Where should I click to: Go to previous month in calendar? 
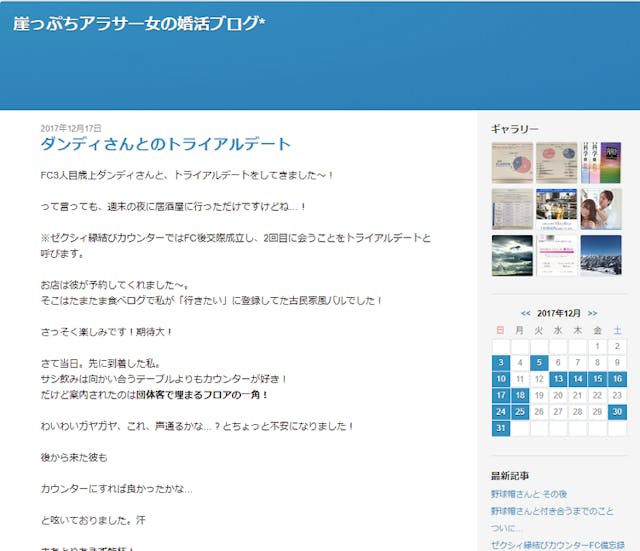[x=525, y=313]
